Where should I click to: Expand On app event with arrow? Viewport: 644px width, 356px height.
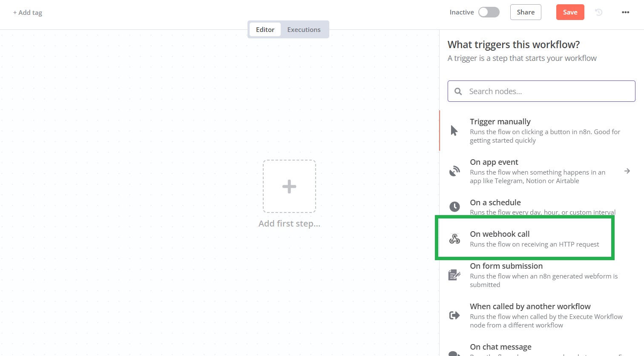click(627, 171)
